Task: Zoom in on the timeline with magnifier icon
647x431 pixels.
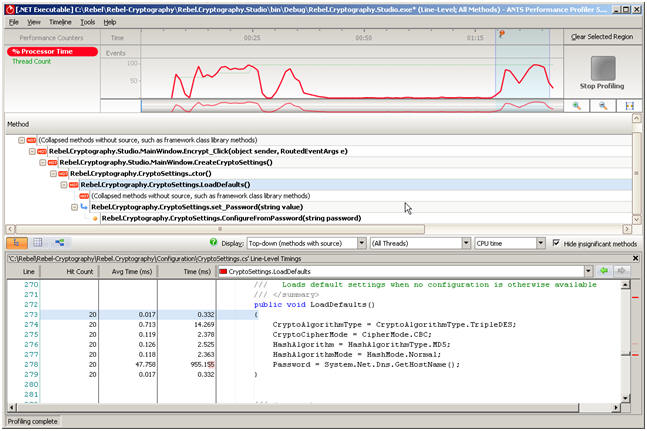Action: [576, 106]
